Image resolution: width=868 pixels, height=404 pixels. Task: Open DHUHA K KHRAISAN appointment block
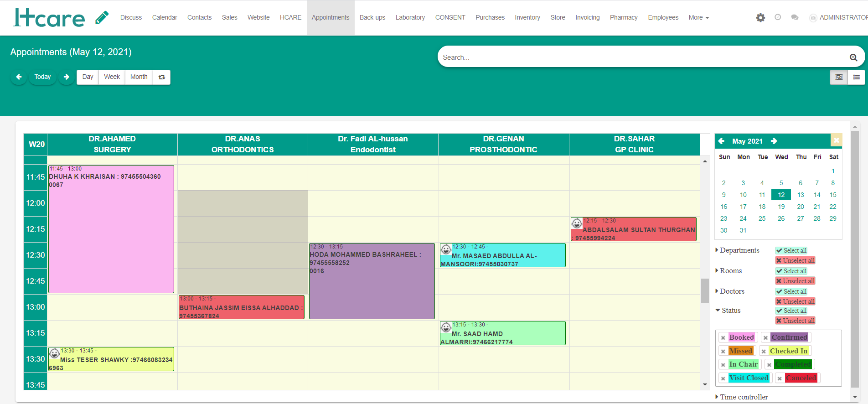tap(111, 229)
